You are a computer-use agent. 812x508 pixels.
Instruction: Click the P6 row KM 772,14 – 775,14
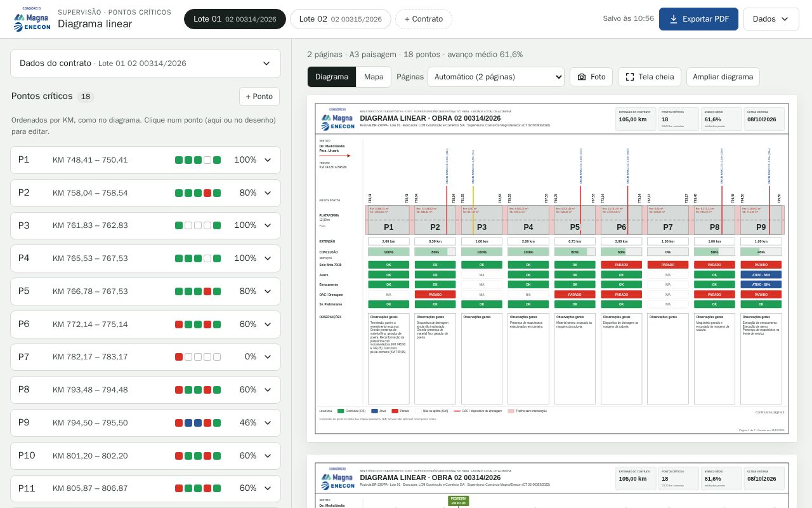[x=145, y=324]
